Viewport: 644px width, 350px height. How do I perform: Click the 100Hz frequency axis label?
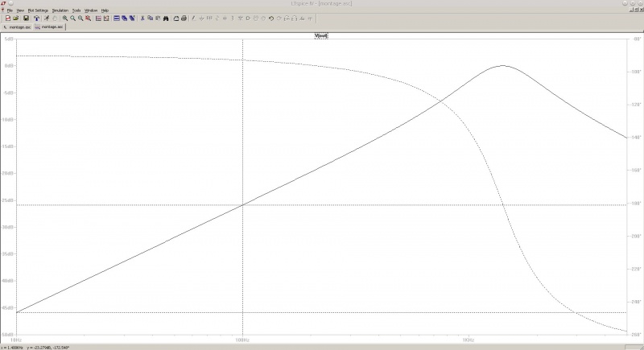click(243, 340)
